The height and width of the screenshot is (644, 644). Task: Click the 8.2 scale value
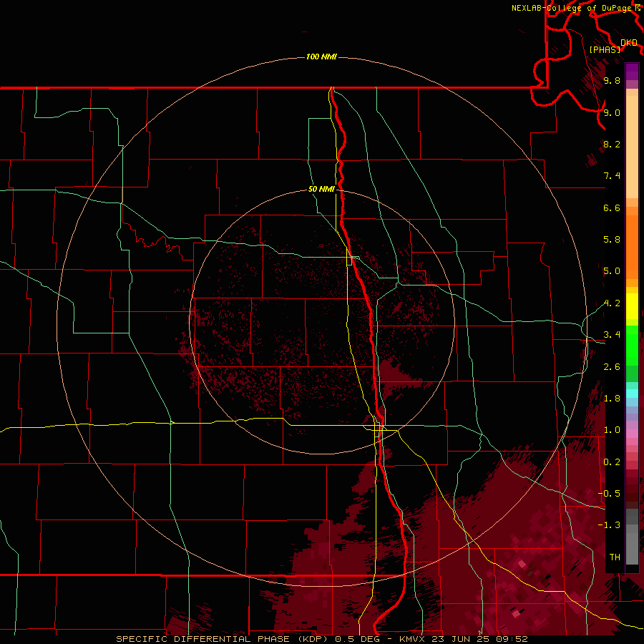tap(612, 144)
